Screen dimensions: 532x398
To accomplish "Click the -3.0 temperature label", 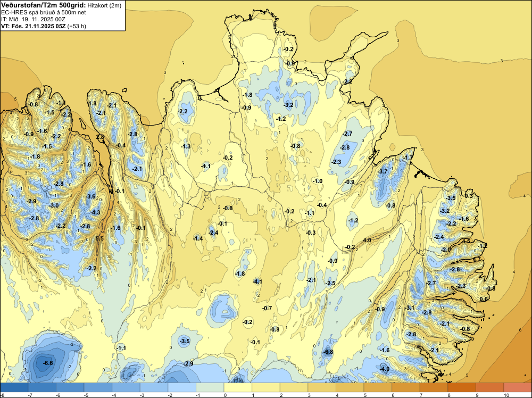I will [x=54, y=205].
